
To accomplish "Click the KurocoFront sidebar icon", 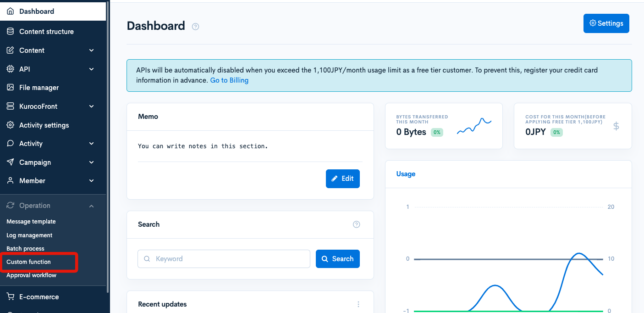I will [x=10, y=106].
